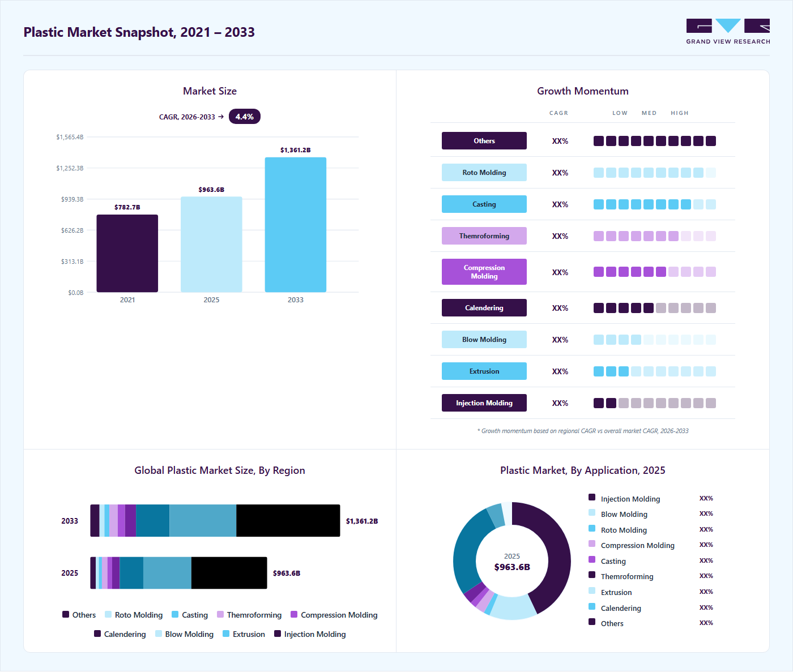Select the 2021 market size bar
This screenshot has height=672, width=793.
127,254
